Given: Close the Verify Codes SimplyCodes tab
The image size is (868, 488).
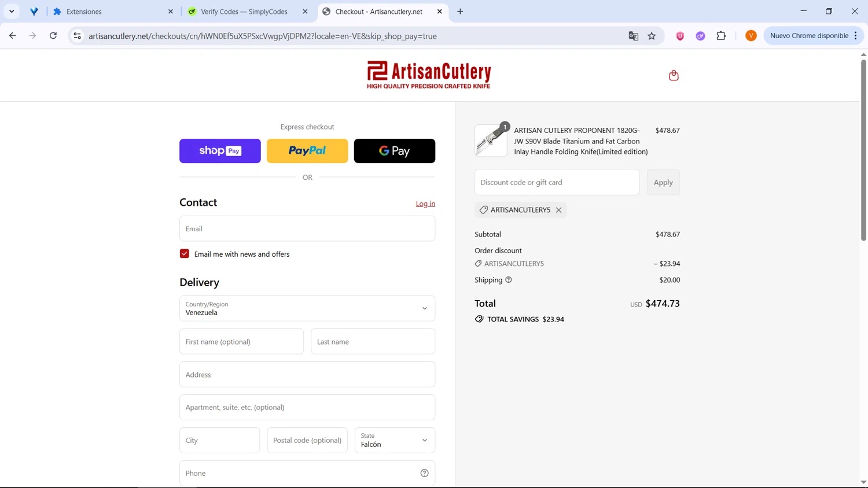Looking at the screenshot, I should click(x=305, y=12).
